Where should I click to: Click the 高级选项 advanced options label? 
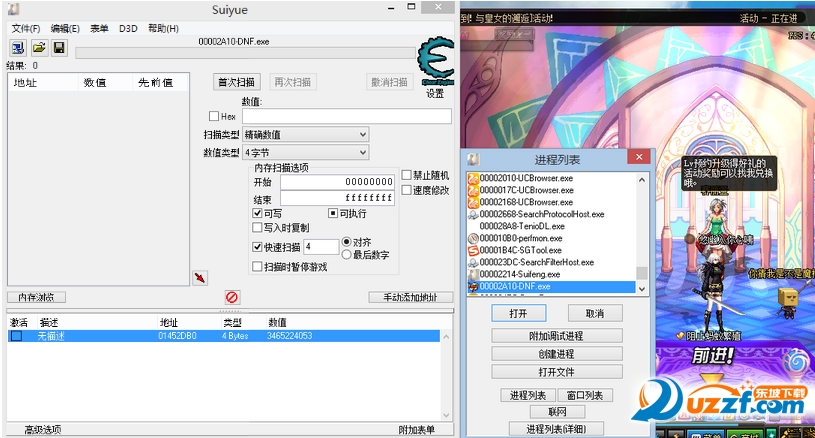tap(43, 430)
